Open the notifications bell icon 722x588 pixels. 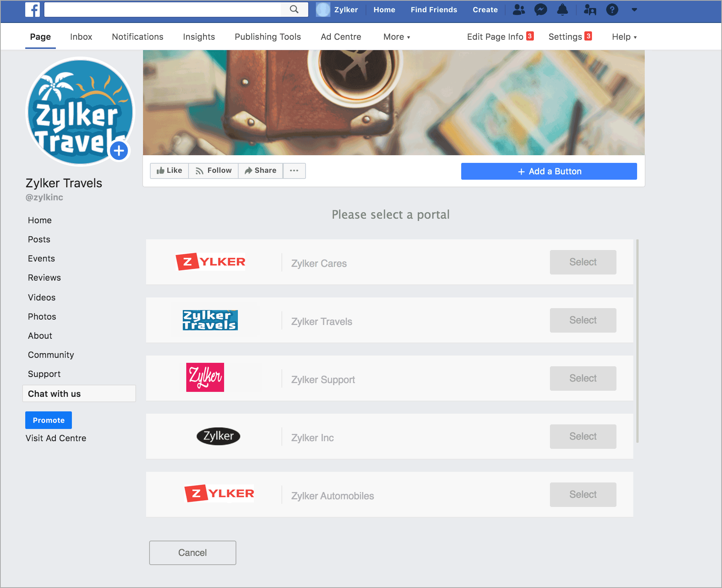563,10
